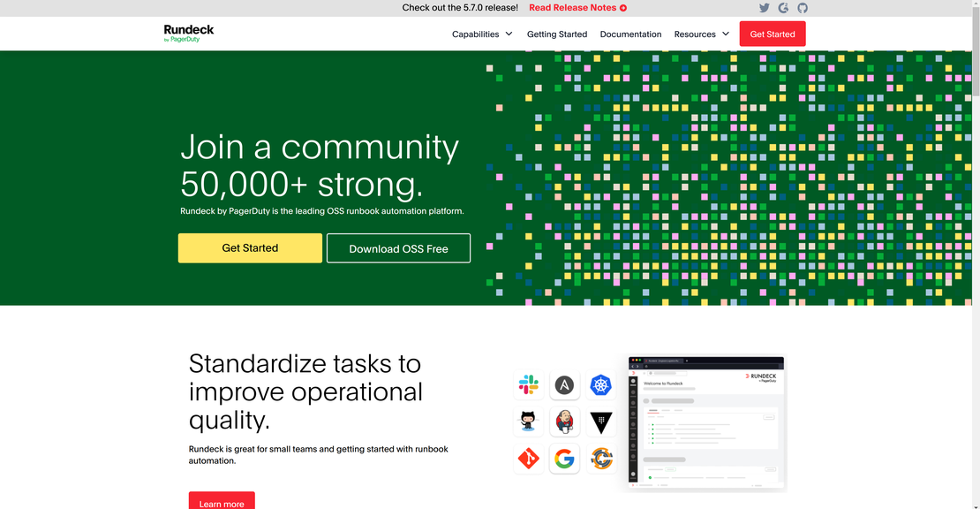The height and width of the screenshot is (509, 980).
Task: Click the 'Join a community 50,000+ strong.' headline
Action: pos(320,165)
